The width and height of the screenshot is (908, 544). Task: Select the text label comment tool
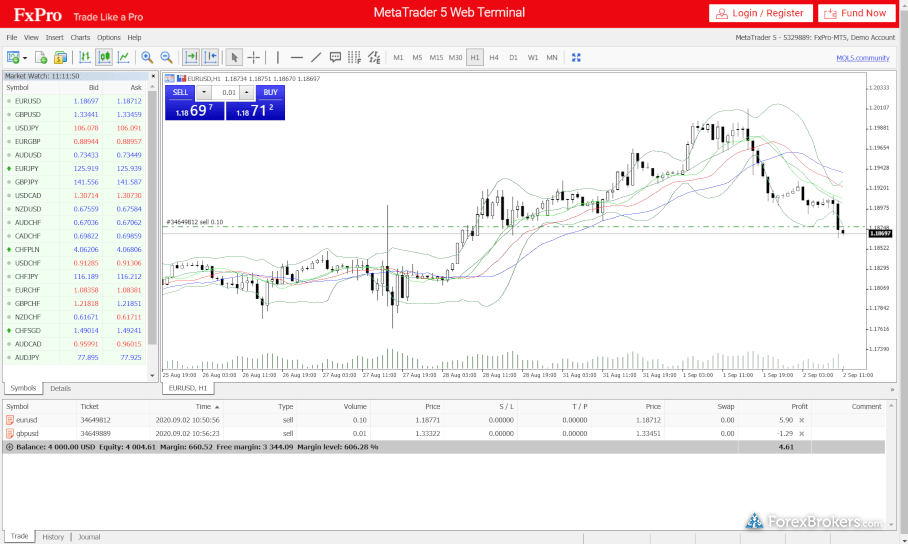(x=335, y=57)
